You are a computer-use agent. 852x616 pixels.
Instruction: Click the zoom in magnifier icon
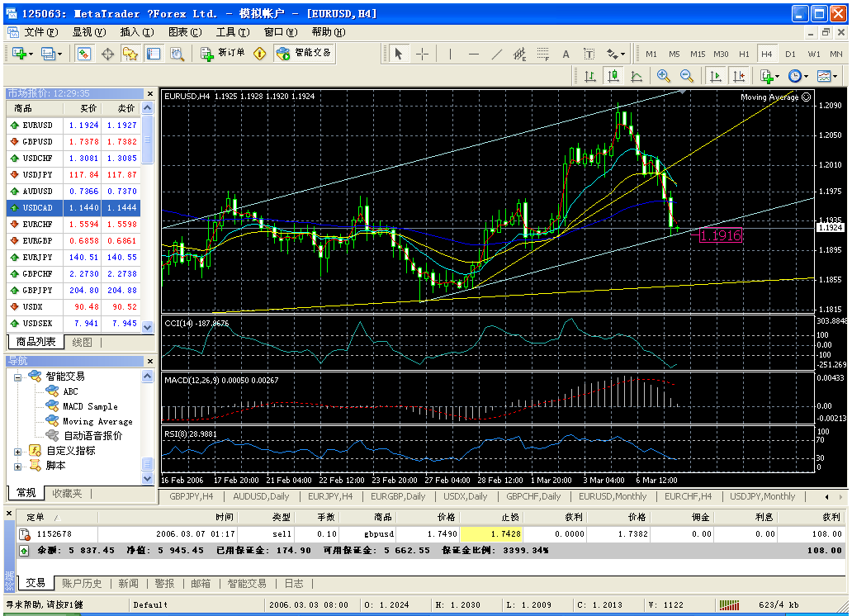(663, 76)
